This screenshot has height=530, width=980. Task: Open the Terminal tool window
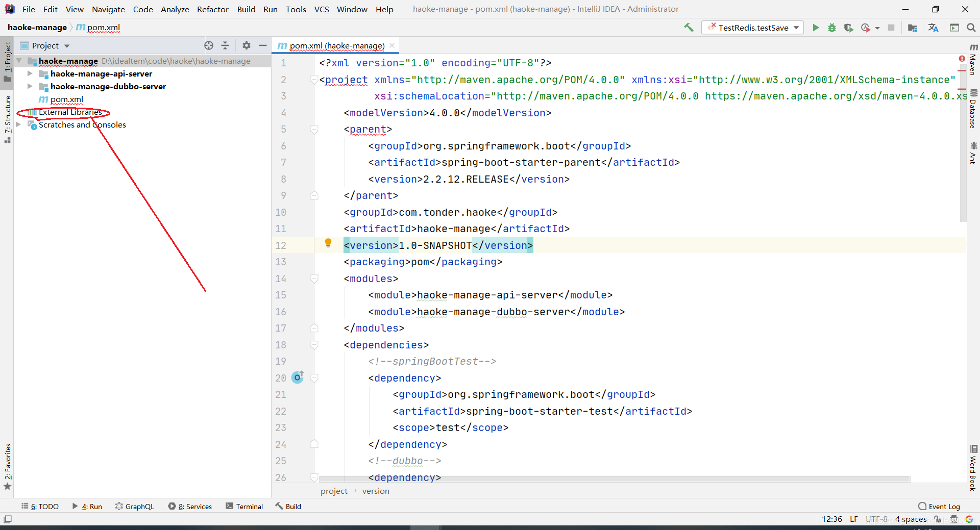tap(244, 507)
